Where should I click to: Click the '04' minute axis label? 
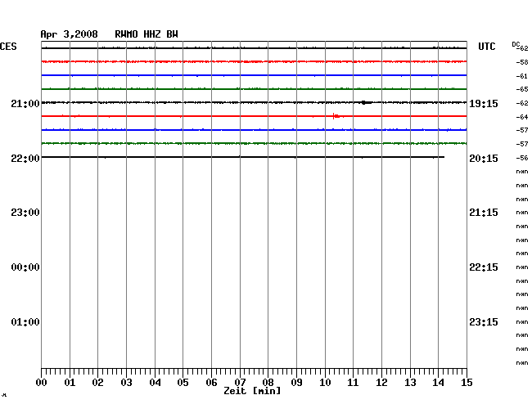click(x=155, y=382)
